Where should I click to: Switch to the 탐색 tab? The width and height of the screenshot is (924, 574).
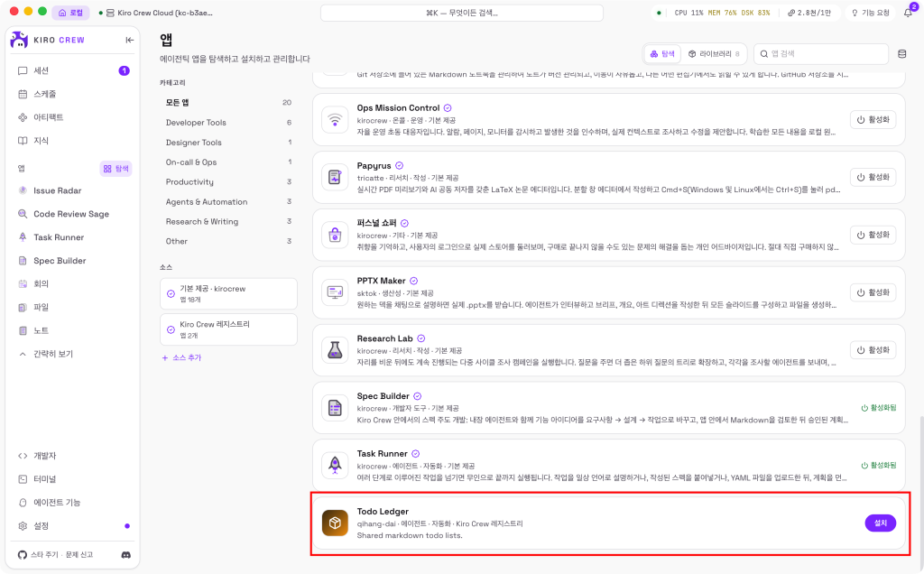click(x=662, y=53)
